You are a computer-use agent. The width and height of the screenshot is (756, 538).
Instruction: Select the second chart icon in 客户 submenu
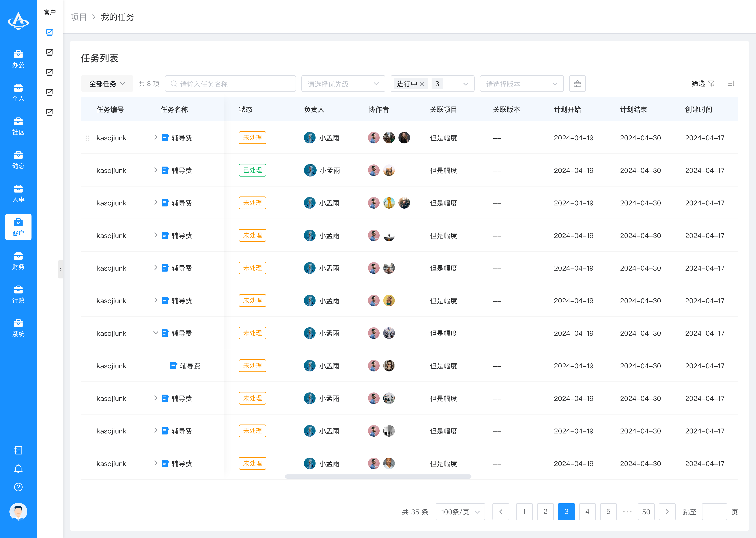point(50,52)
